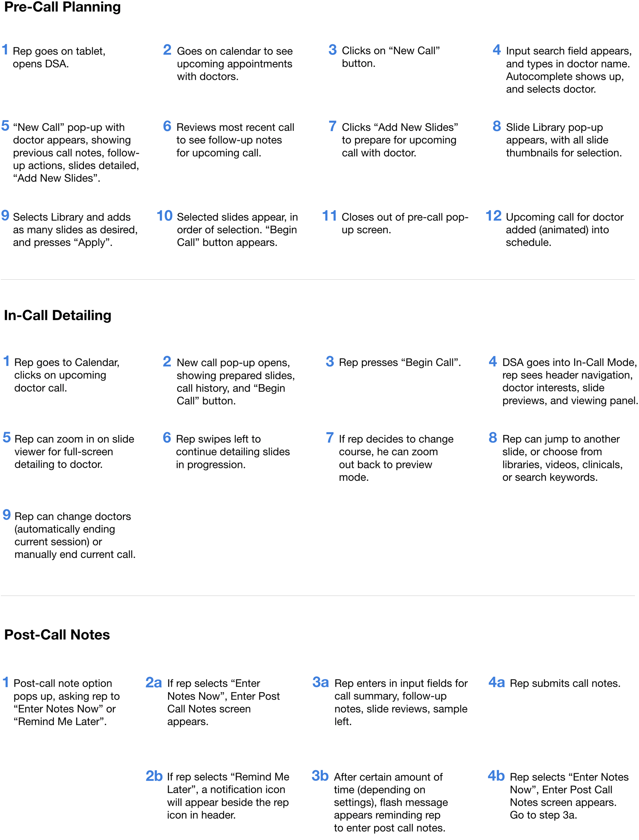This screenshot has height=840, width=639.
Task: Click the "Rep goes on tablet, opens DSA" step
Action: point(59,57)
